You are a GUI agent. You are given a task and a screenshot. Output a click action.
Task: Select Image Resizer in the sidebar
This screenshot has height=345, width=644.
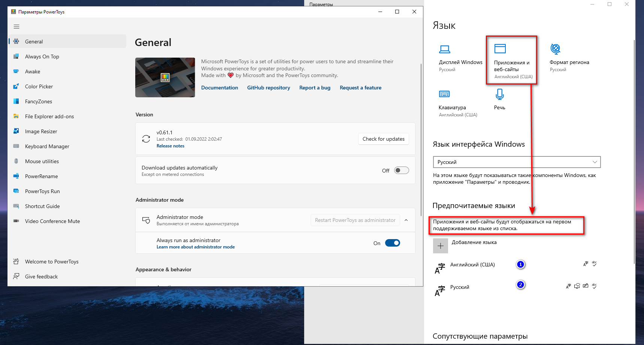point(41,131)
